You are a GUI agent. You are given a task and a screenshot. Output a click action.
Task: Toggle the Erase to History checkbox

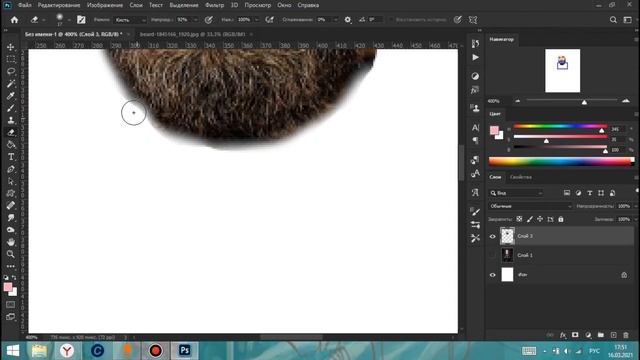click(x=391, y=20)
